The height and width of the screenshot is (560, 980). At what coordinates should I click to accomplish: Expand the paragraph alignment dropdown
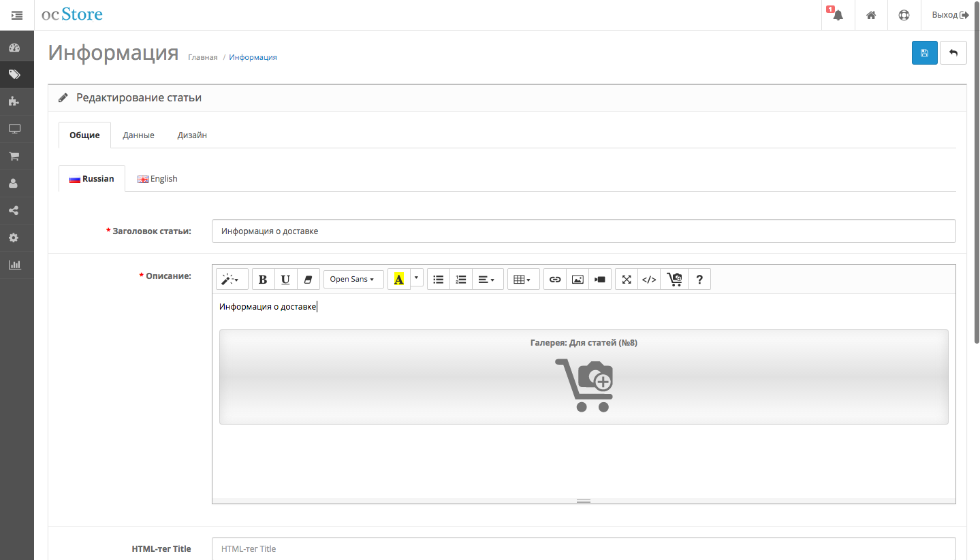(487, 279)
